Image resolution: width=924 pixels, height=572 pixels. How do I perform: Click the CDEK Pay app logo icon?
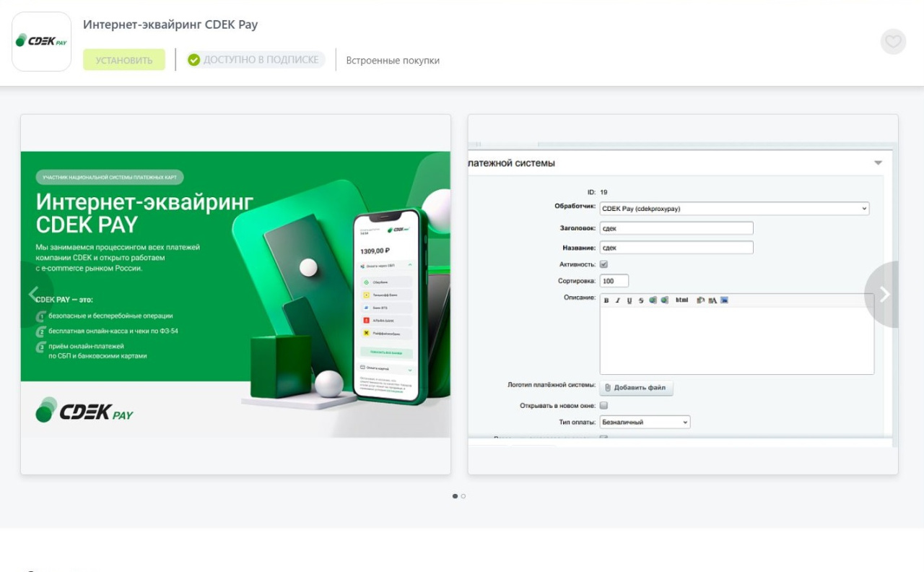pyautogui.click(x=42, y=41)
